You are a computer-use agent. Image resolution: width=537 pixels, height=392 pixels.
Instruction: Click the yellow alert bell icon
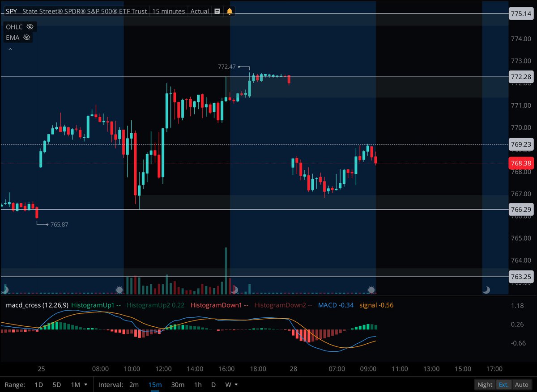click(x=230, y=11)
